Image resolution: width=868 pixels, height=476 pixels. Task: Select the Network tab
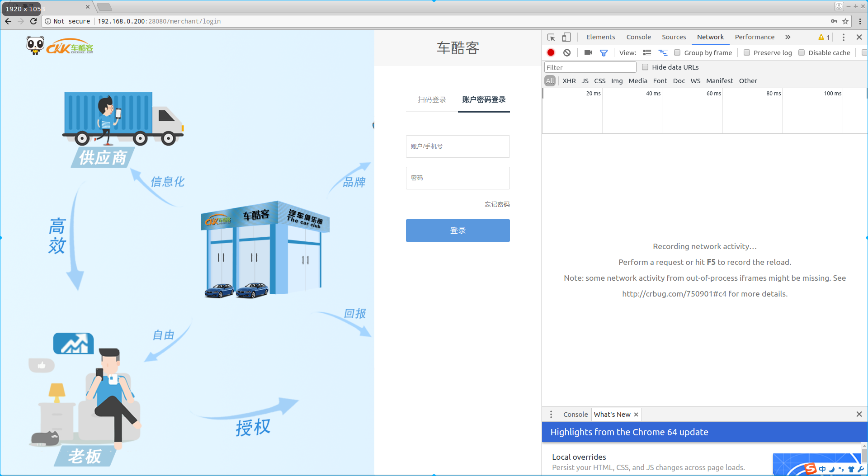coord(710,37)
